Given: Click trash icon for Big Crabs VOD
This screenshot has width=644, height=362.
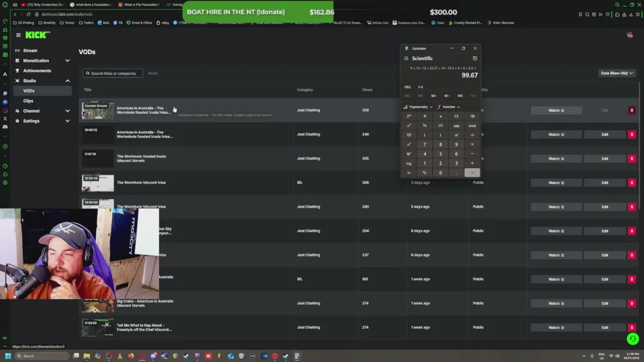Looking at the screenshot, I should coord(632,303).
